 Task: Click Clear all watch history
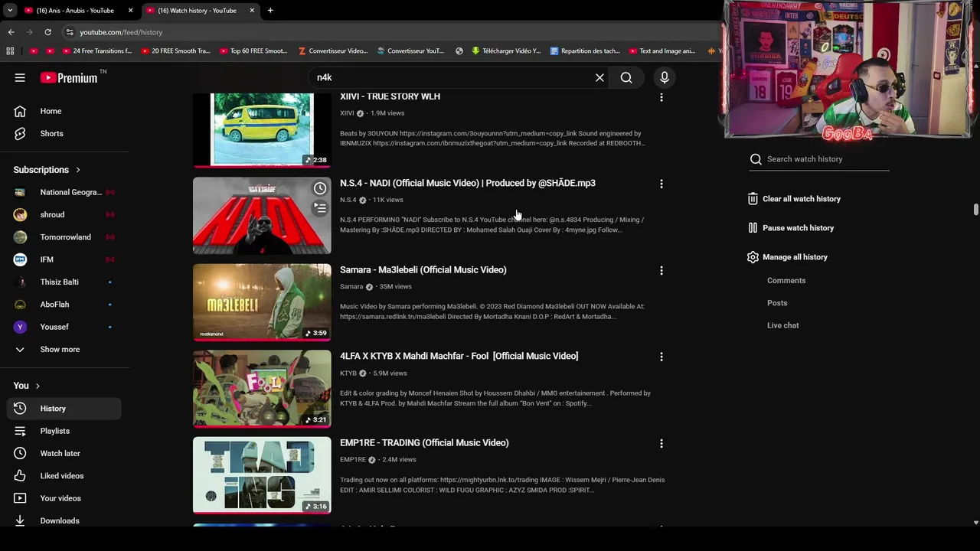794,199
